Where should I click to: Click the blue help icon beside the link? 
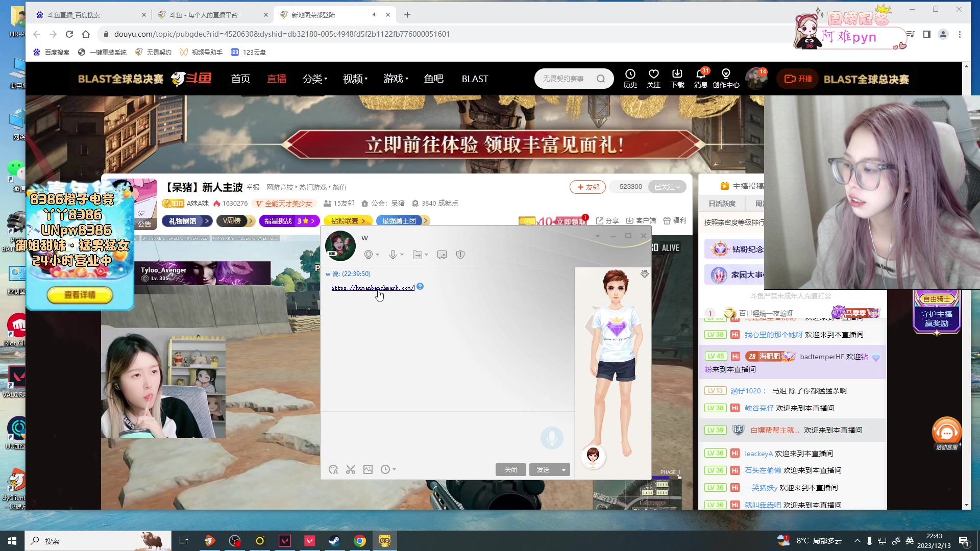click(x=420, y=287)
